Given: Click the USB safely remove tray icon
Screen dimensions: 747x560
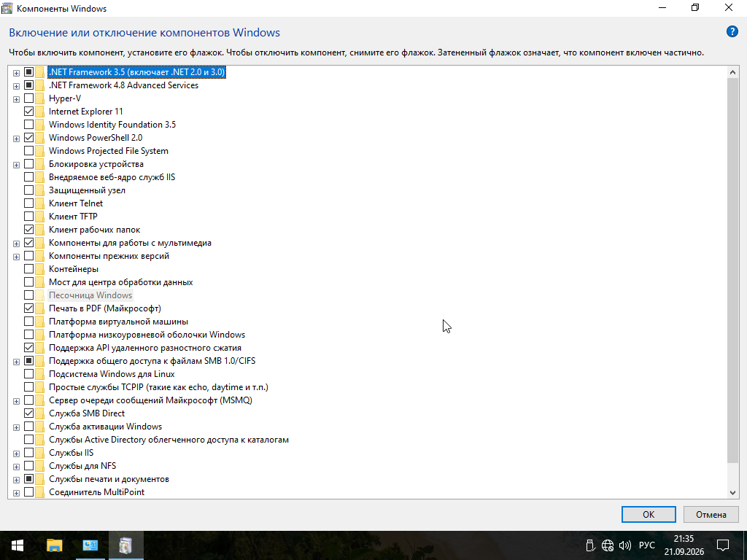Looking at the screenshot, I should (590, 545).
